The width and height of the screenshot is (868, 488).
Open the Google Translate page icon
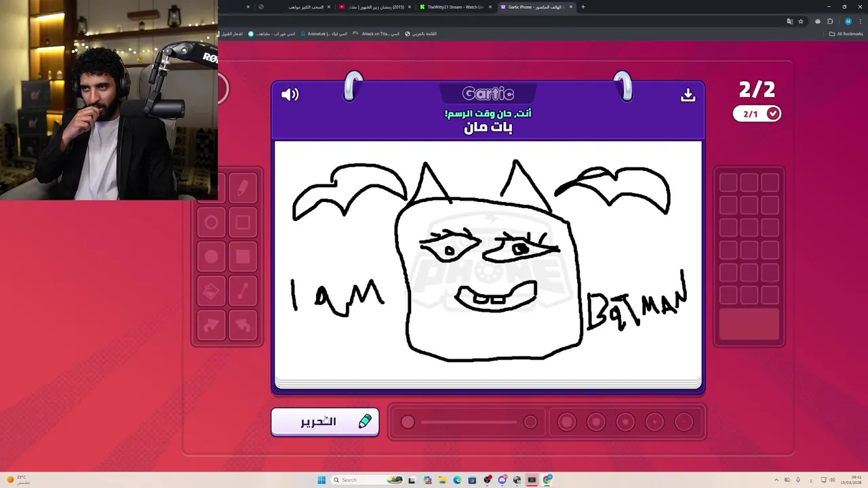[789, 21]
